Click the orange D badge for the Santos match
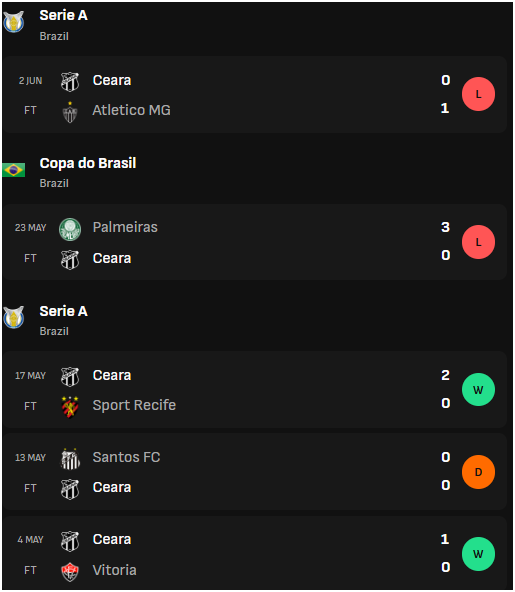The height and width of the screenshot is (592, 515). coord(478,472)
